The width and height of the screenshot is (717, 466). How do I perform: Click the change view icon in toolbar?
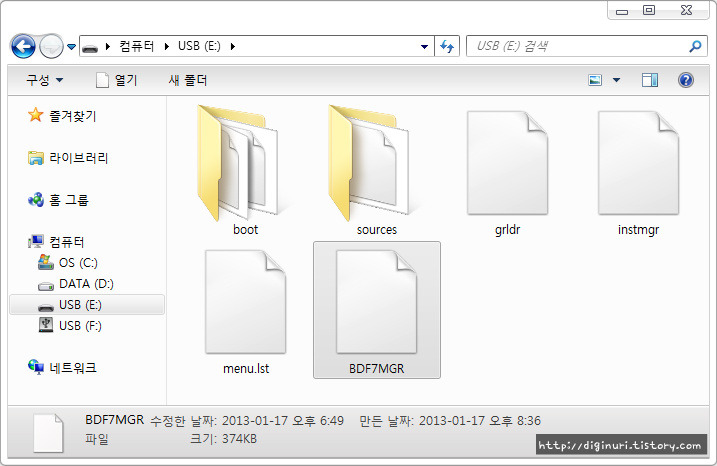tap(595, 80)
